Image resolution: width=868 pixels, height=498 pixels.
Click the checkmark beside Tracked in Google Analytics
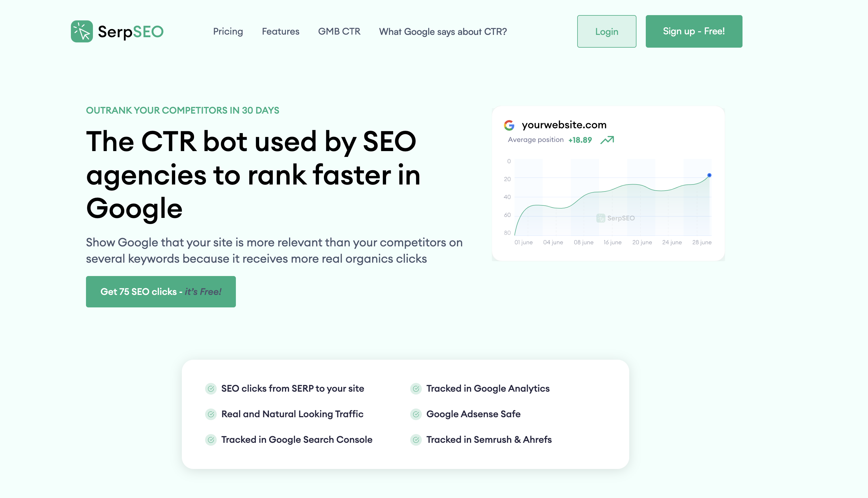416,388
